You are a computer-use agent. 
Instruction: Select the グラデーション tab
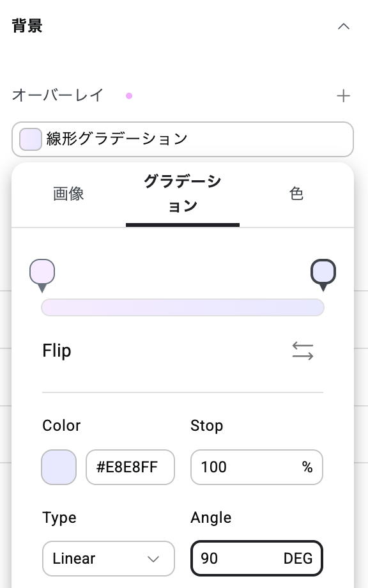(x=183, y=194)
